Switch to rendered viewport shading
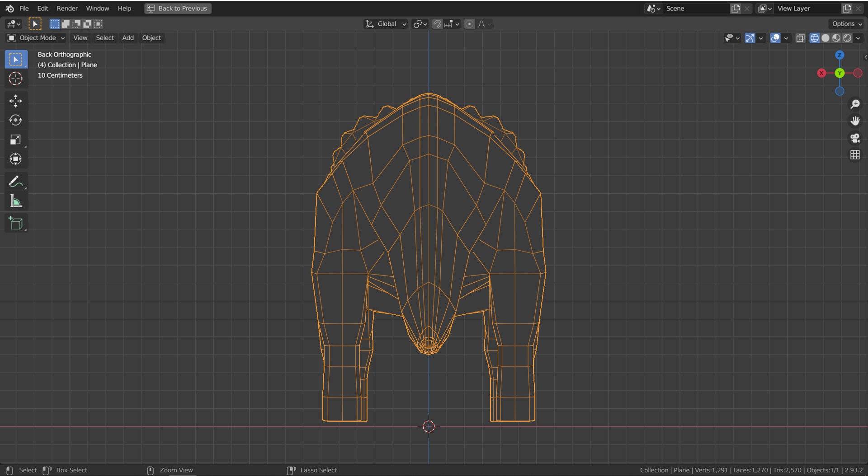Image resolution: width=868 pixels, height=476 pixels. pos(847,38)
